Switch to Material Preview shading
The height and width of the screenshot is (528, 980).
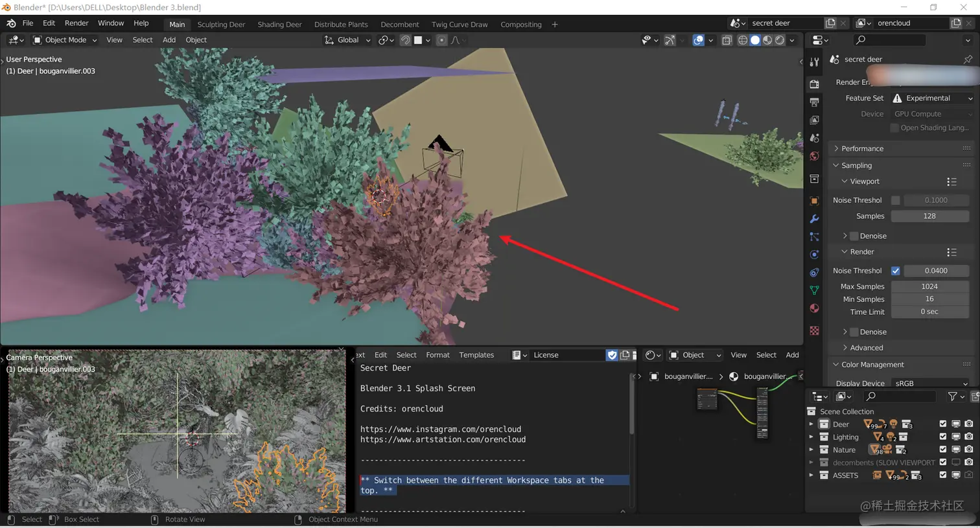pos(767,40)
